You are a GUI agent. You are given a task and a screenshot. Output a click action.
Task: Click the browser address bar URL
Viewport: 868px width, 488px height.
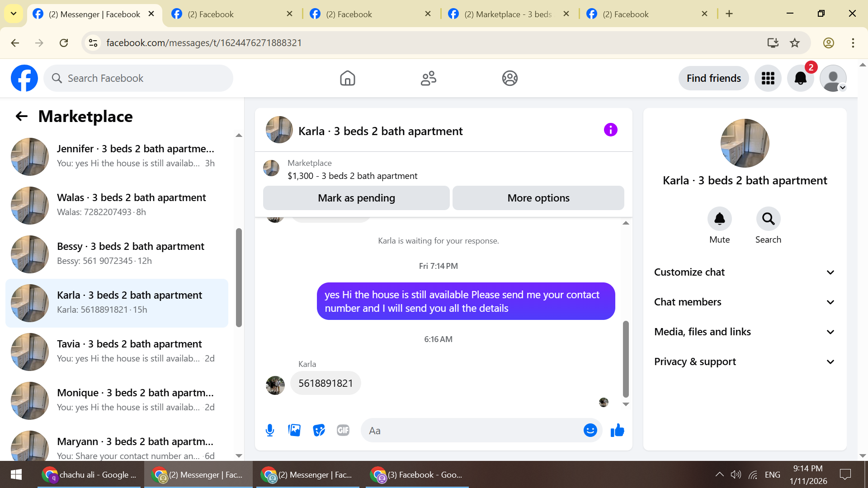(x=204, y=43)
